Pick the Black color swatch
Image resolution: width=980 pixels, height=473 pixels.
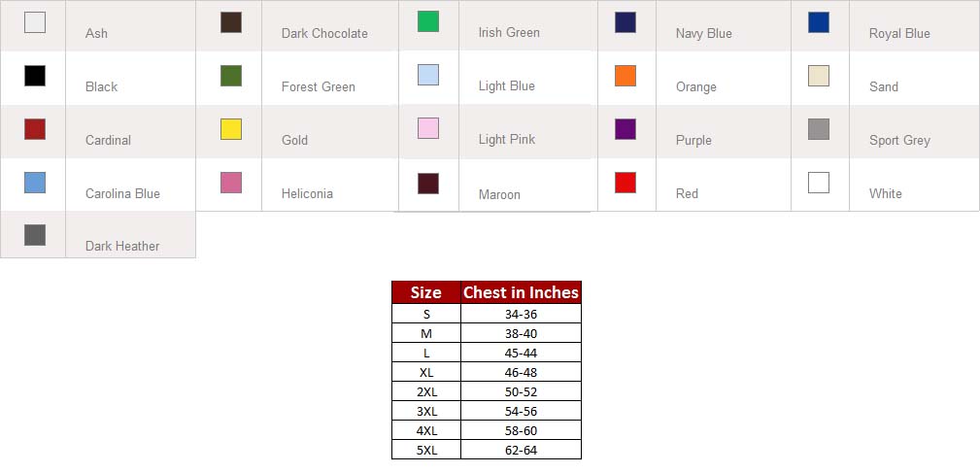pyautogui.click(x=35, y=76)
